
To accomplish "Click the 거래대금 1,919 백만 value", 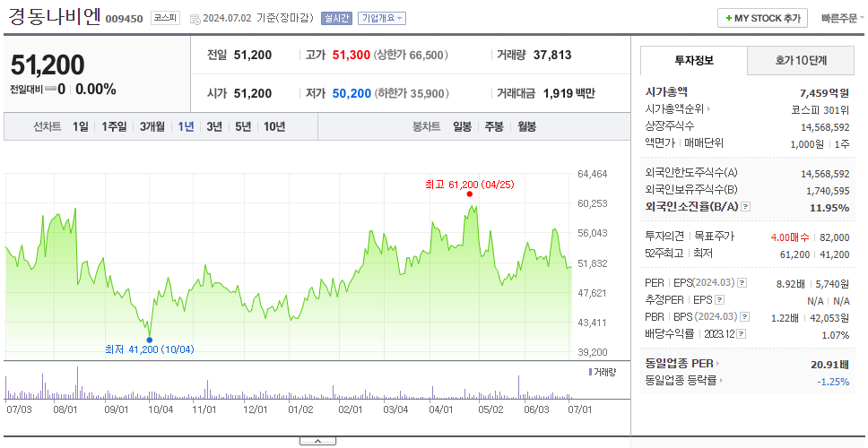I will click(x=569, y=93).
